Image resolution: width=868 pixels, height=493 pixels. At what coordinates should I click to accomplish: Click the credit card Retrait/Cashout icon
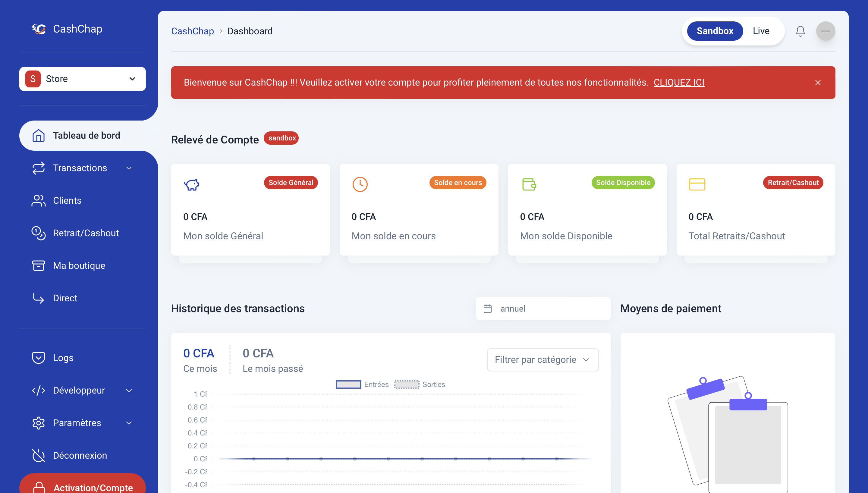coord(697,184)
